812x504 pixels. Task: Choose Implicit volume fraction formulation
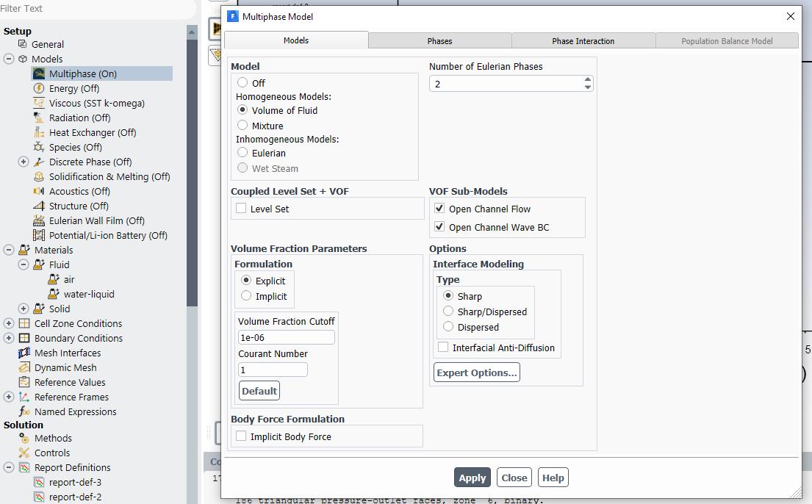tap(246, 295)
